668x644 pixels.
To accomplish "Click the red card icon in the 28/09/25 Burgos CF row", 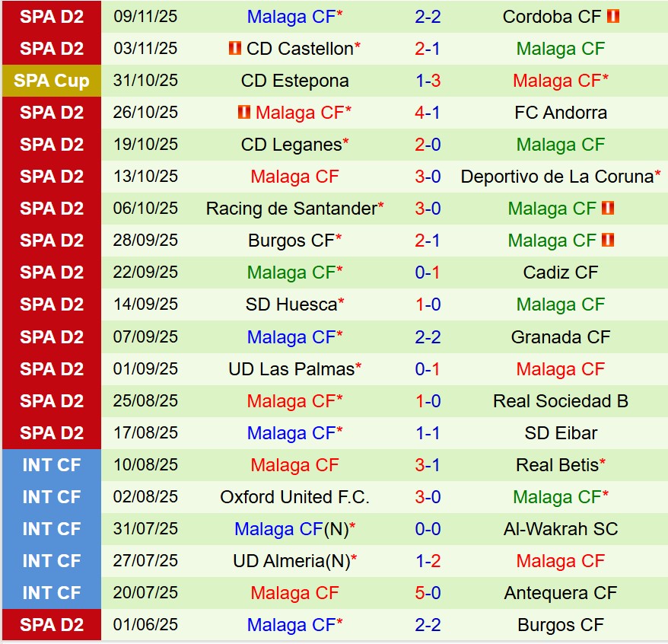I will (607, 241).
